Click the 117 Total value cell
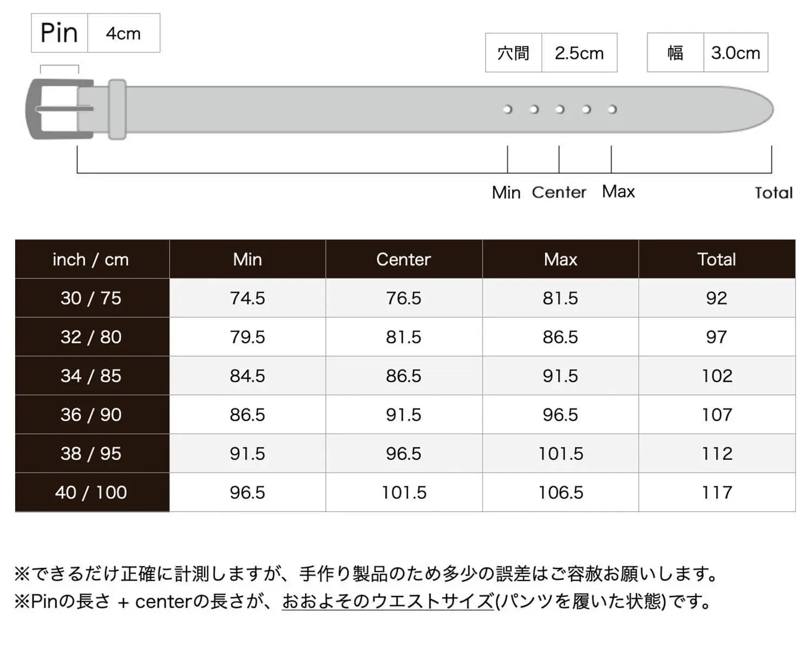This screenshot has height=654, width=812. 717,492
